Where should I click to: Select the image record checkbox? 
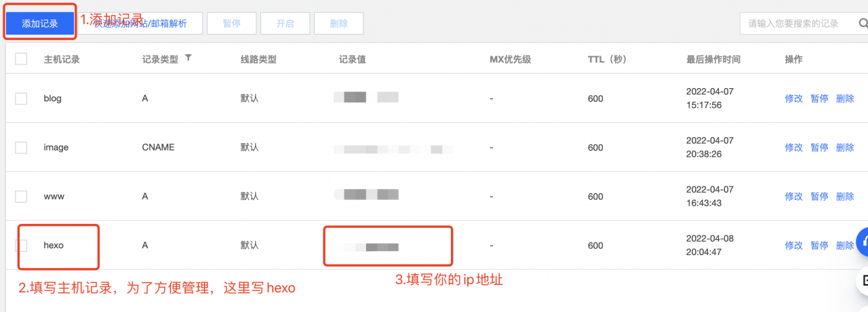21,147
